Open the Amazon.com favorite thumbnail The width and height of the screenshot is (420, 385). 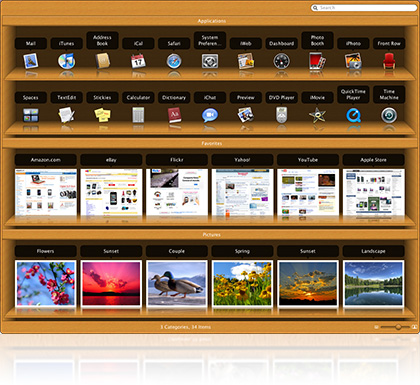coord(46,192)
